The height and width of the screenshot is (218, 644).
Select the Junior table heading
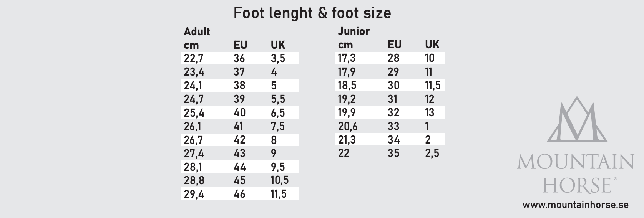coord(354,31)
